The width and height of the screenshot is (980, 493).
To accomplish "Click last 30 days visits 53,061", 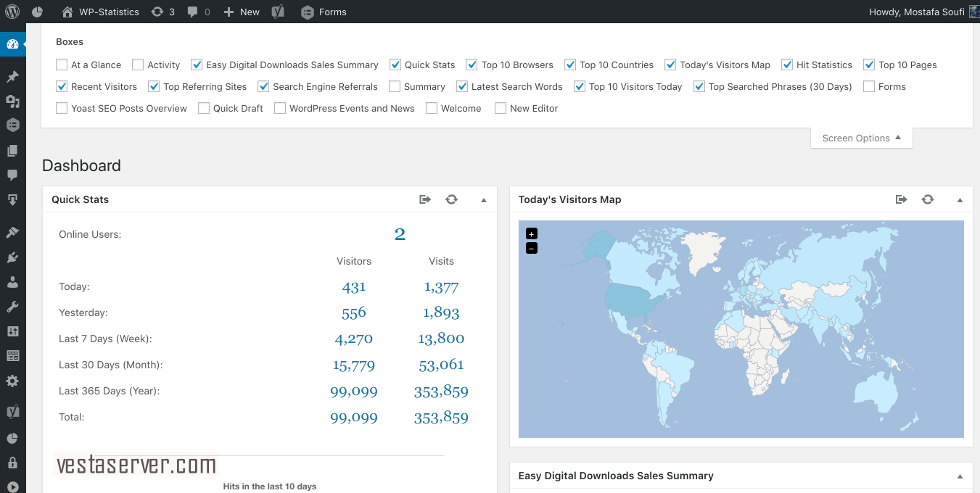I will pyautogui.click(x=441, y=365).
